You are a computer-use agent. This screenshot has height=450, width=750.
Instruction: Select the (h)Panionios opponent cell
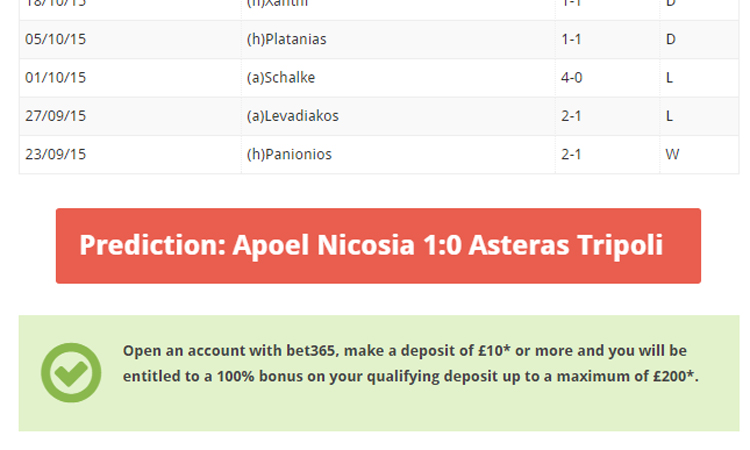(398, 154)
